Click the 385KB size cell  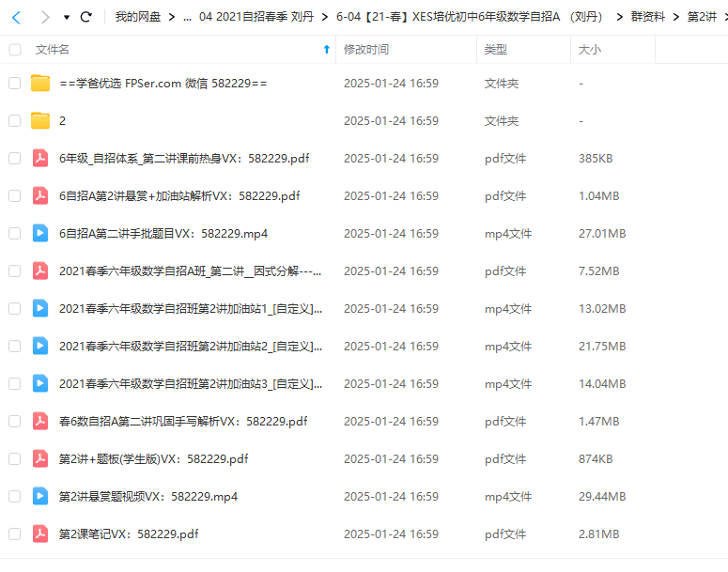click(596, 159)
